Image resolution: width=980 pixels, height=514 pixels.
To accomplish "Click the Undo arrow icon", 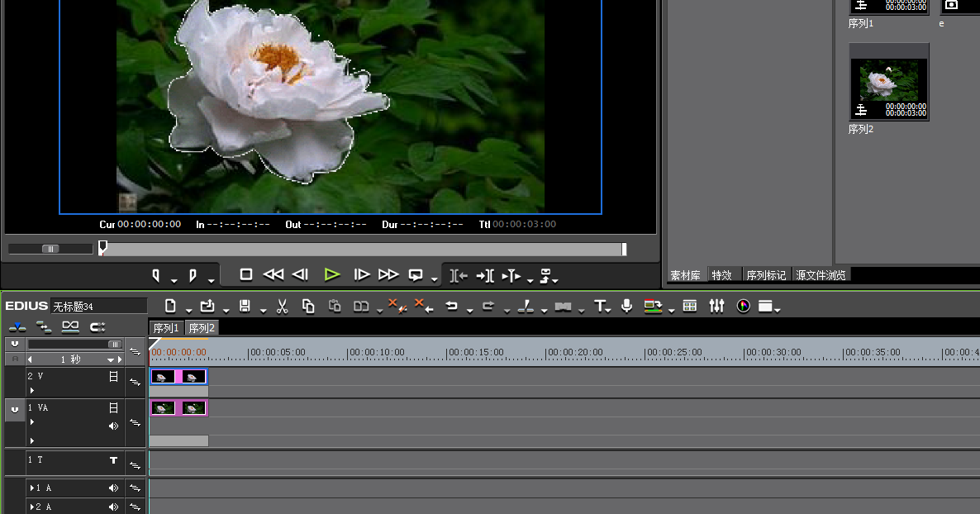I will 451,307.
